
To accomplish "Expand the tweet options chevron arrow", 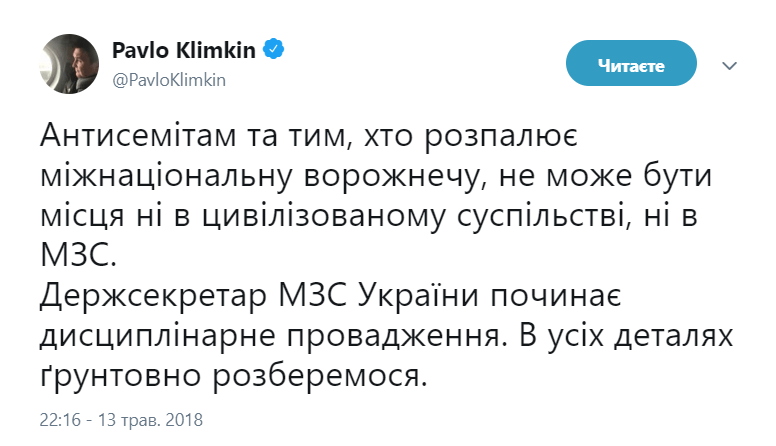I will 729,65.
